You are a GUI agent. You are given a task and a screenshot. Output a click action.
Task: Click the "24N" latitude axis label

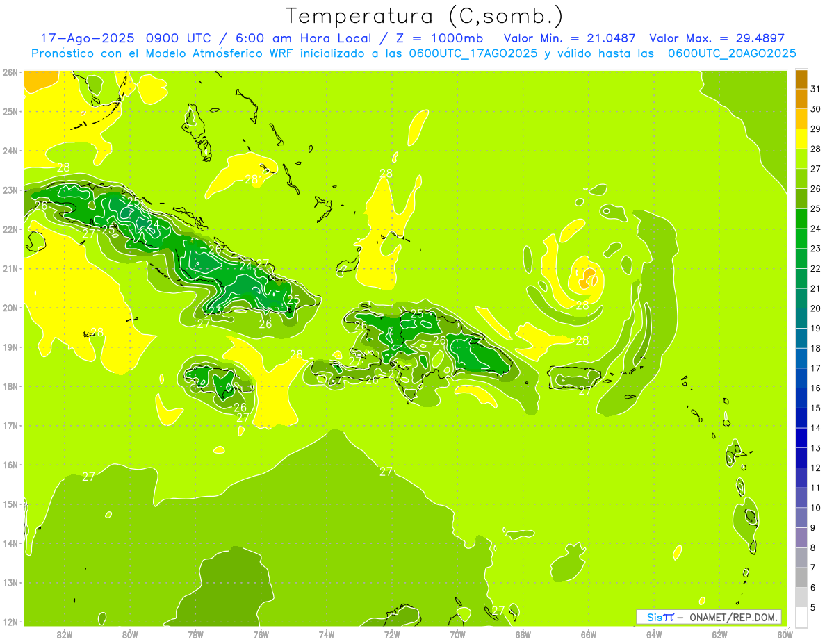[10, 151]
